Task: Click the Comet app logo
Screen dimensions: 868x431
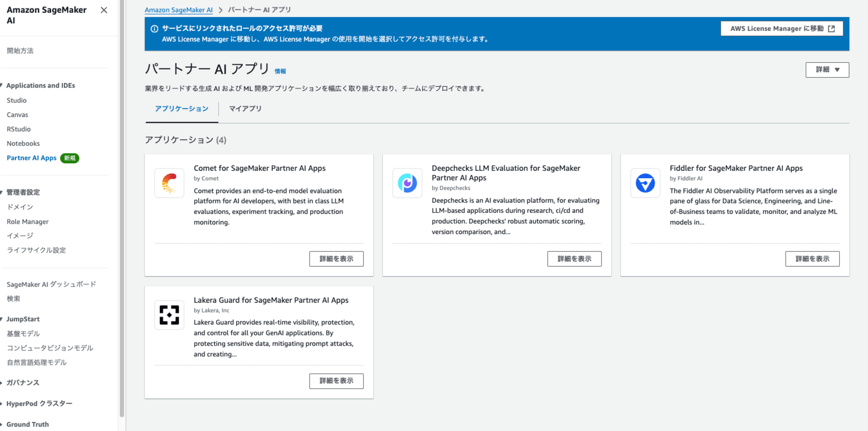Action: [169, 183]
